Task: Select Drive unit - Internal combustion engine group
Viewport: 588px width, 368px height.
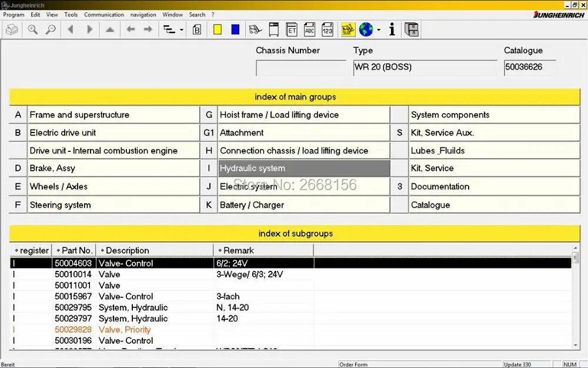Action: point(113,151)
